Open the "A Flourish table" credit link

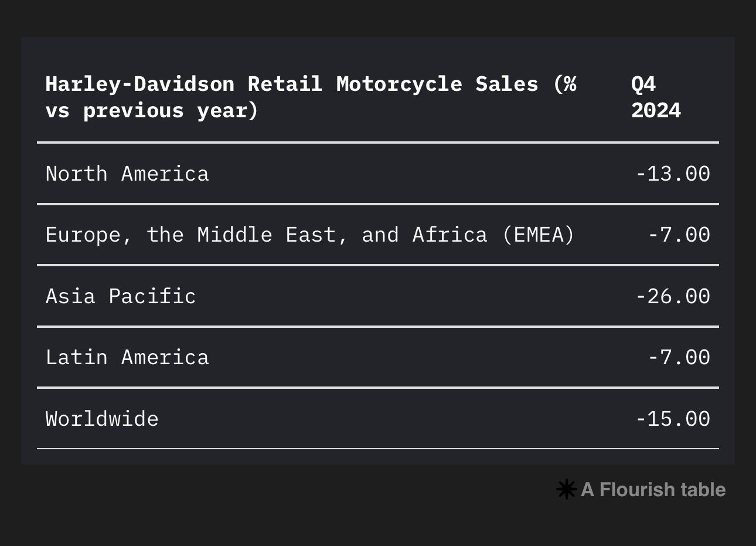tap(653, 490)
